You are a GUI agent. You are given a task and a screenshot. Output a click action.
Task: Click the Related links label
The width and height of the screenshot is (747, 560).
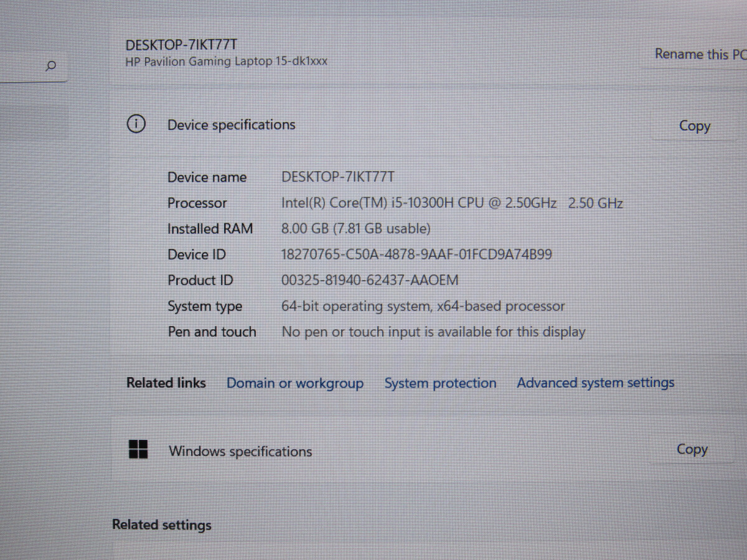tap(166, 383)
